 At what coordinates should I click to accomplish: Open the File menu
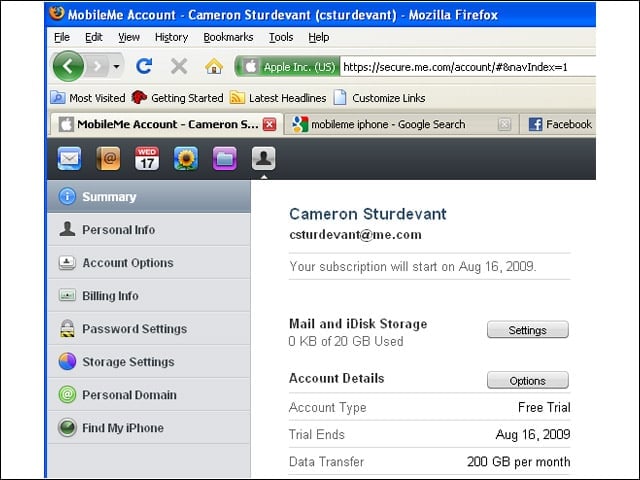pyautogui.click(x=62, y=37)
